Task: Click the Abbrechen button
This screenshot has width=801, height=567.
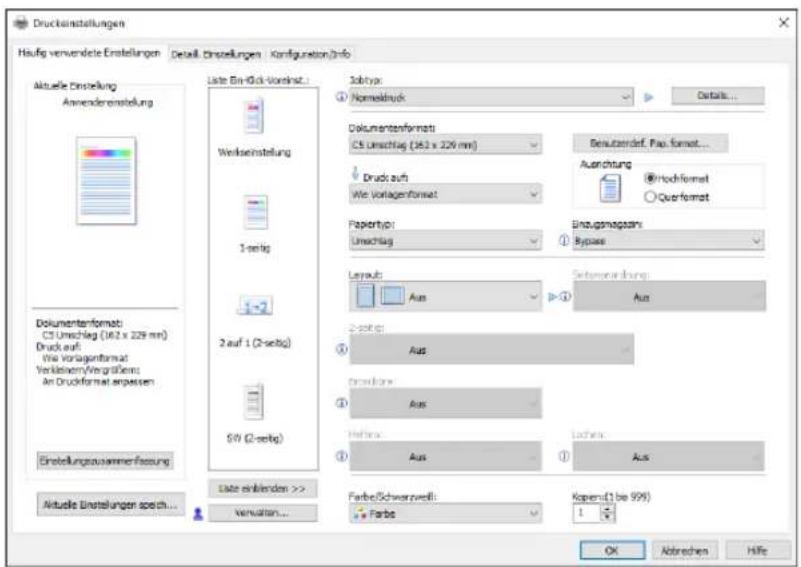Action: pos(685,550)
